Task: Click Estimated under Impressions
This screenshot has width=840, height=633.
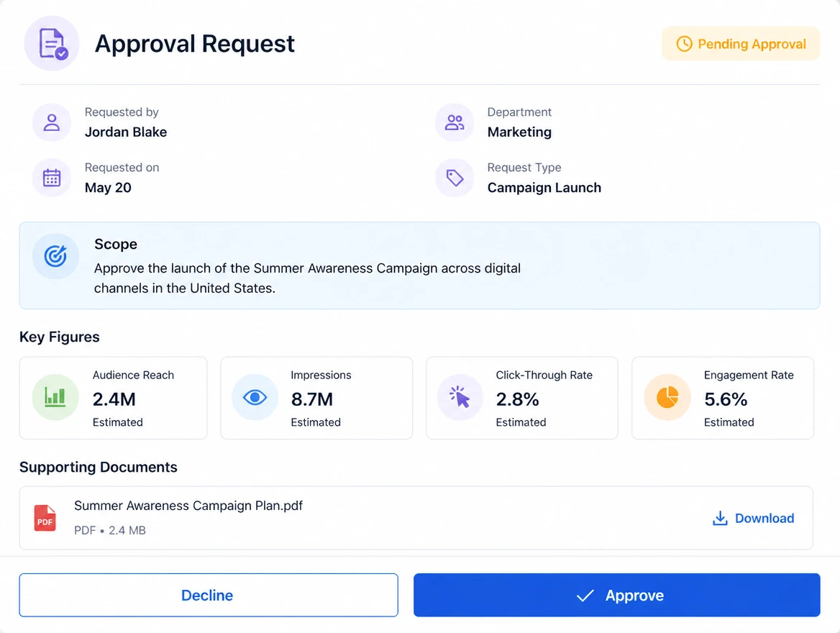Action: (x=316, y=422)
